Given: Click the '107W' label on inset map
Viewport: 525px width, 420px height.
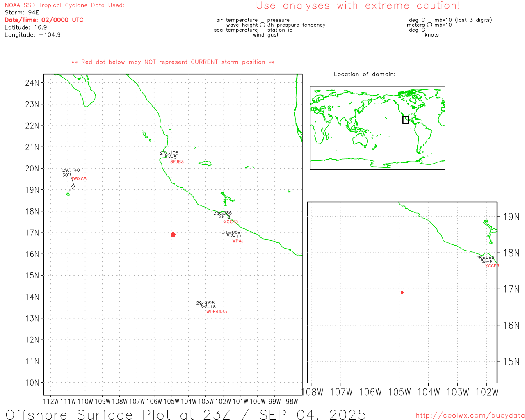Looking at the screenshot, I should 341,392.
